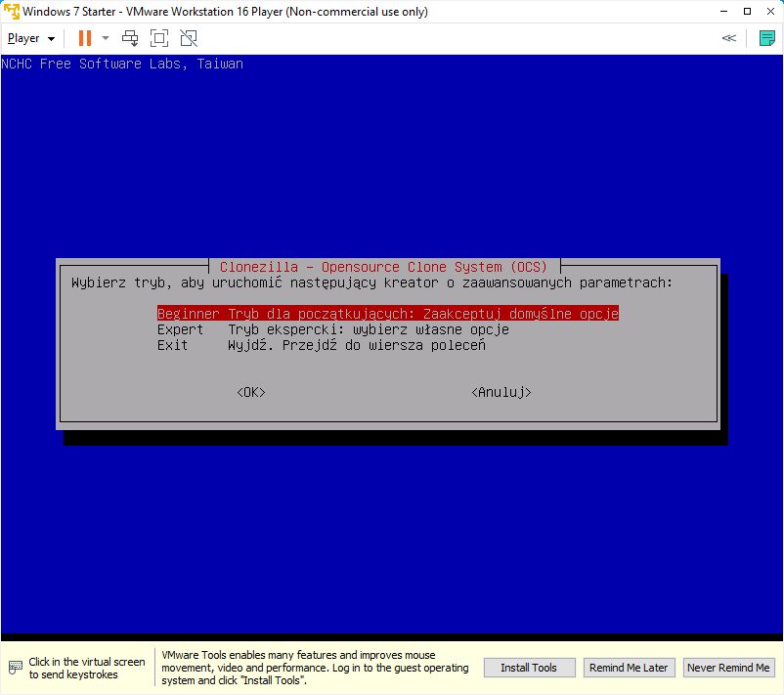Select Beginner mode option in Clonezilla
The height and width of the screenshot is (695, 784).
click(x=387, y=314)
